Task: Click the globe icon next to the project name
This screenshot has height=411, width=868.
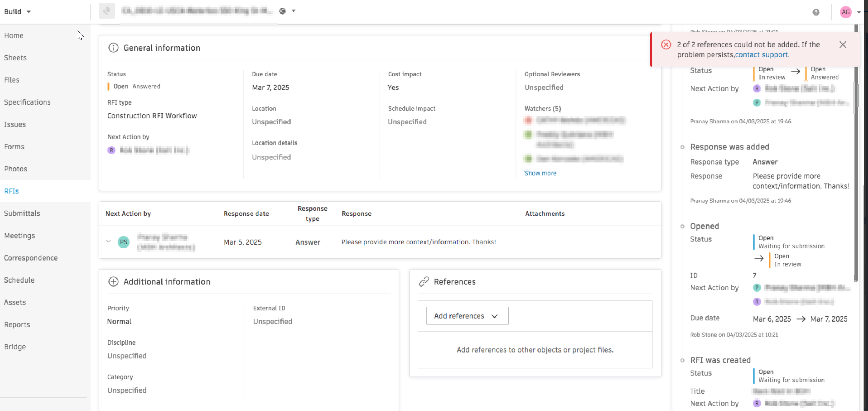Action: point(283,11)
